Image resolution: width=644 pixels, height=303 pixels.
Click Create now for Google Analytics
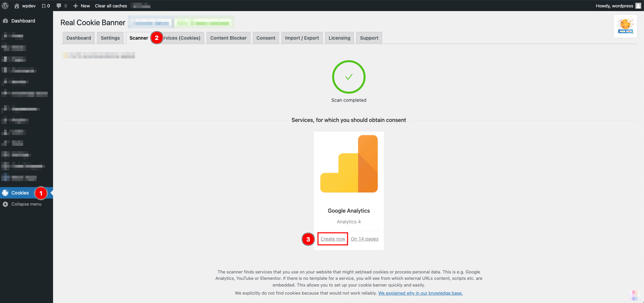click(x=332, y=239)
